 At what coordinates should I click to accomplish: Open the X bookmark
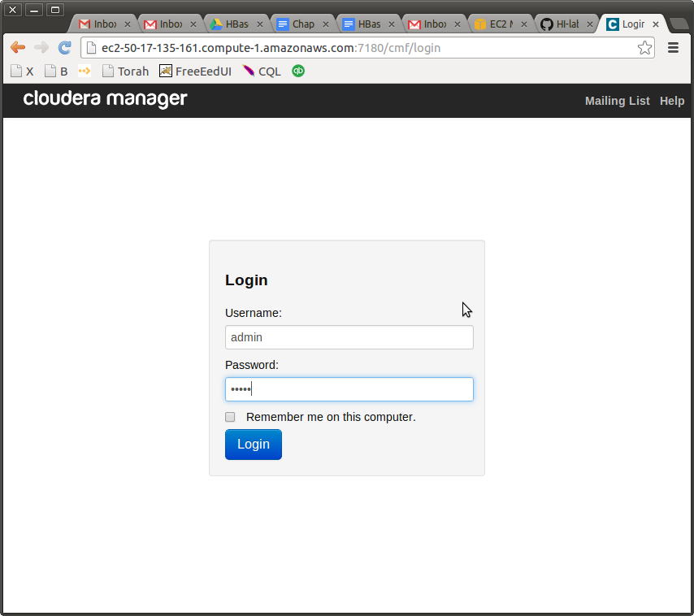point(22,72)
